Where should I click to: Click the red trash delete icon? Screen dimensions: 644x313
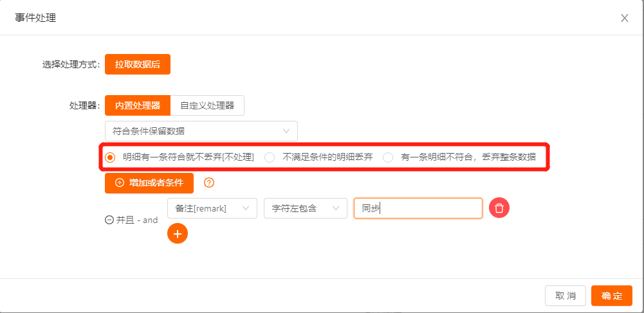tap(499, 208)
